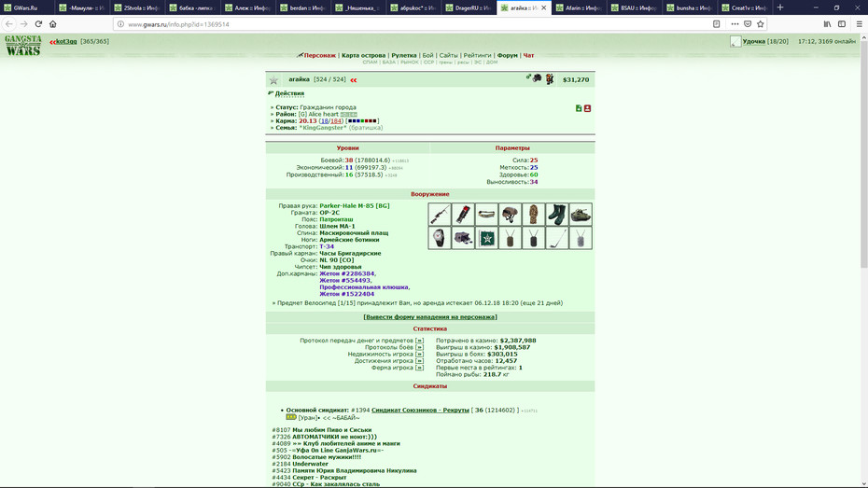Click the green document icon in status area

click(x=579, y=108)
